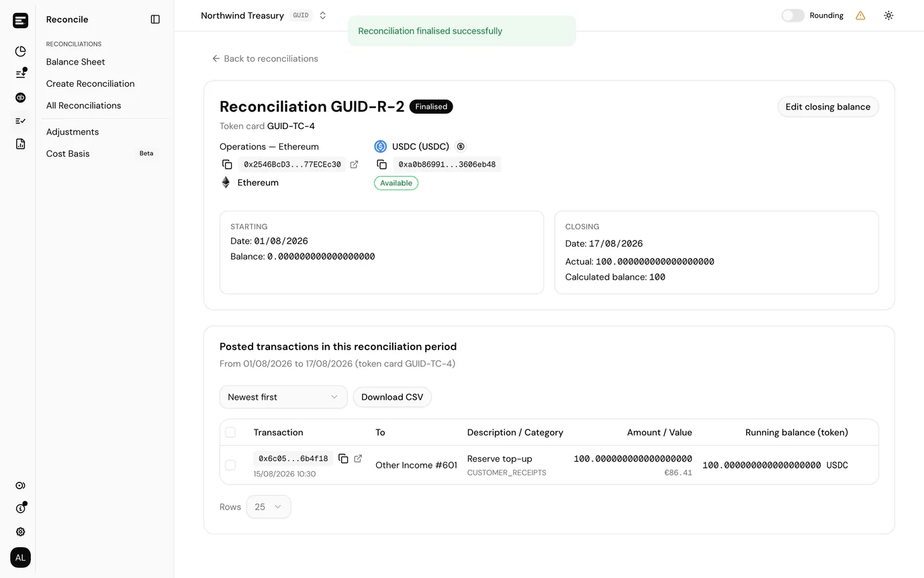This screenshot has width=924, height=578.
Task: Click the warning triangle icon in top bar
Action: (x=860, y=15)
